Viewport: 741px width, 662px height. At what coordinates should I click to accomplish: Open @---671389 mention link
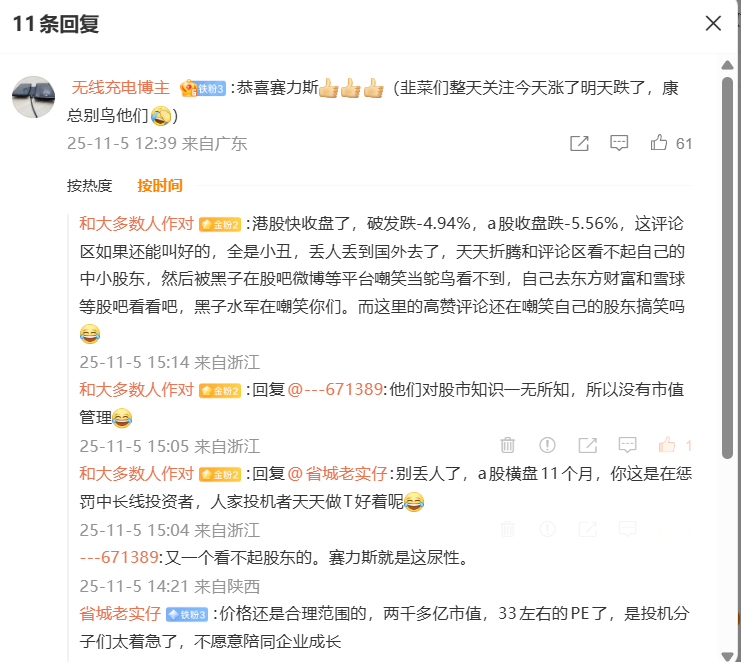[335, 389]
